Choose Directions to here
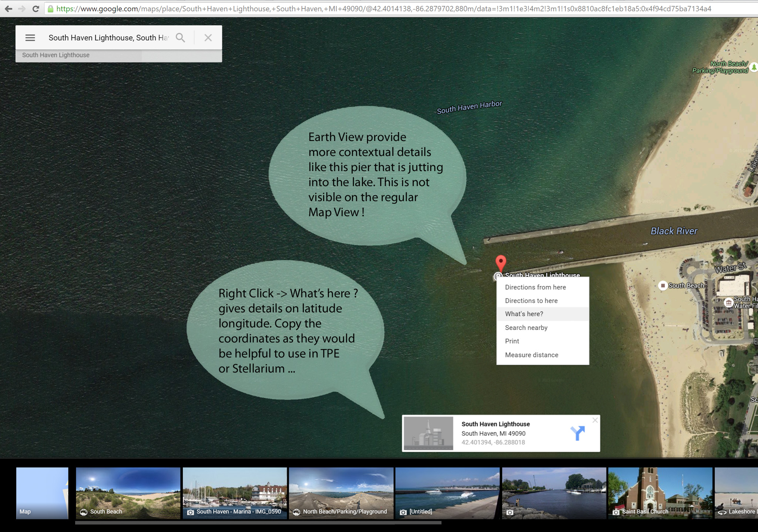 point(543,301)
